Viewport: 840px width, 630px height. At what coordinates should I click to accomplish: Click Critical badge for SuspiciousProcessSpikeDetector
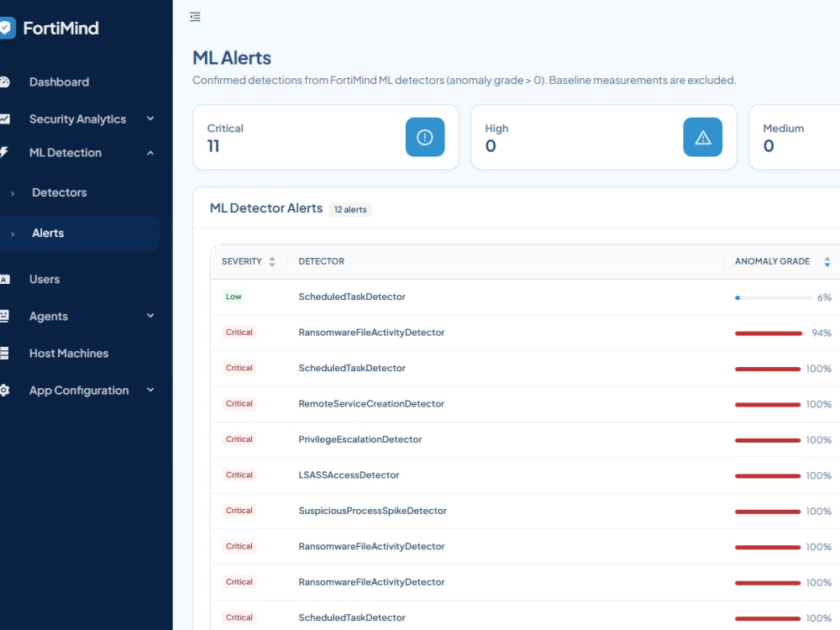point(239,511)
